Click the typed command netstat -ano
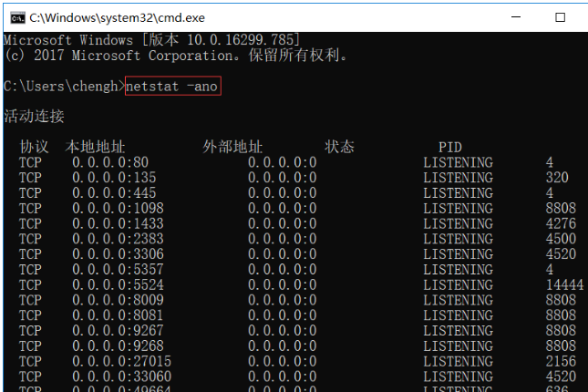 tap(171, 87)
